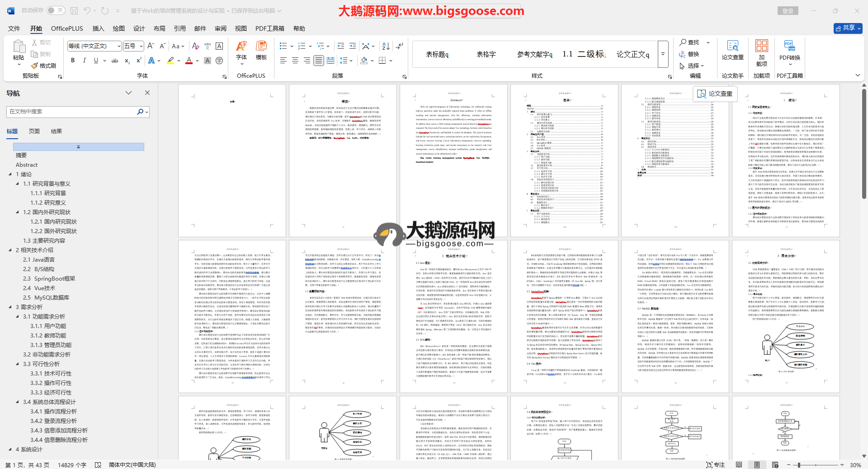Viewport: 868px width, 469px height.
Task: Click the 共享 share button
Action: [848, 28]
